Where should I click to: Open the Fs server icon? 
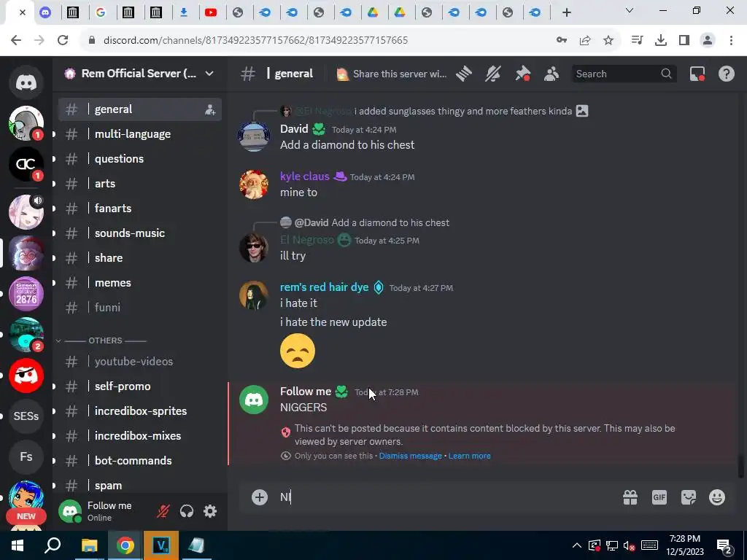click(26, 456)
